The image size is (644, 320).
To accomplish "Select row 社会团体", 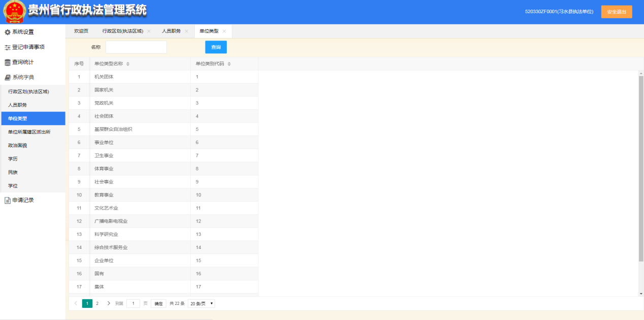I will click(163, 116).
